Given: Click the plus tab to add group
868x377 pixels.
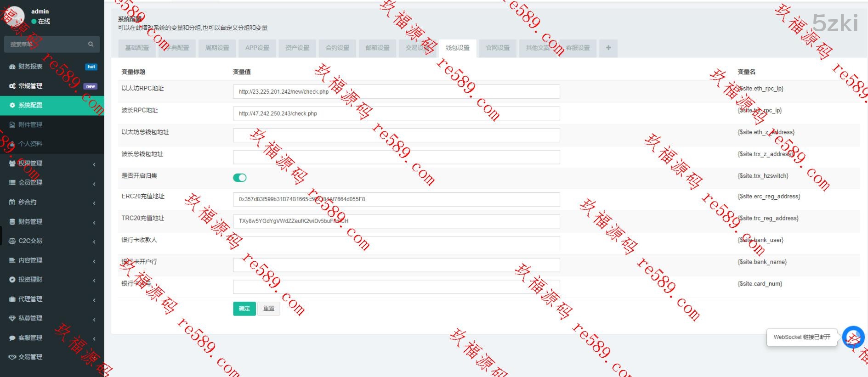Looking at the screenshot, I should click(x=608, y=48).
